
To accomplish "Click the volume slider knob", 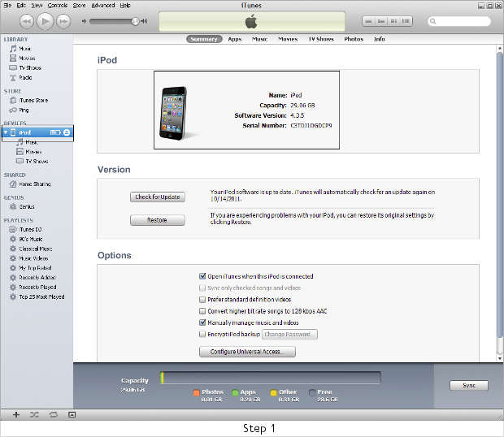I will tap(135, 21).
